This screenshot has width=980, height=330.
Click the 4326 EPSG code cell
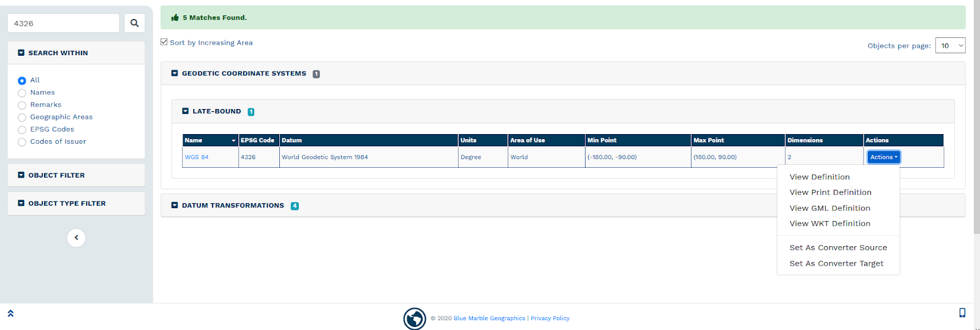coord(259,157)
